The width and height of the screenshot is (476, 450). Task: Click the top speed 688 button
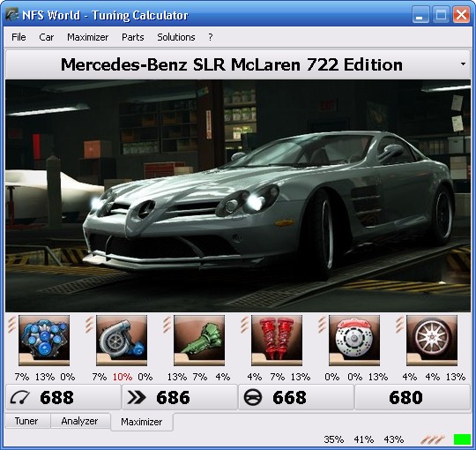[x=63, y=397]
